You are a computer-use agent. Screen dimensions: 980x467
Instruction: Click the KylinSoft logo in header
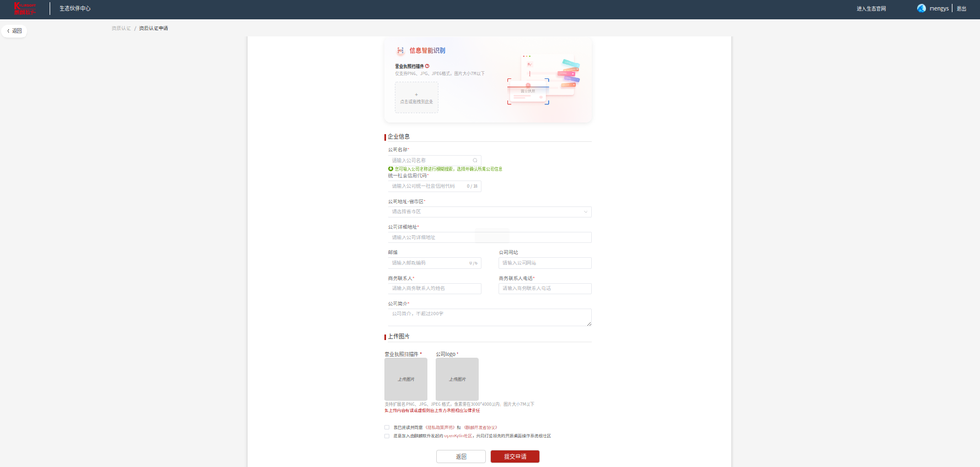[25, 8]
